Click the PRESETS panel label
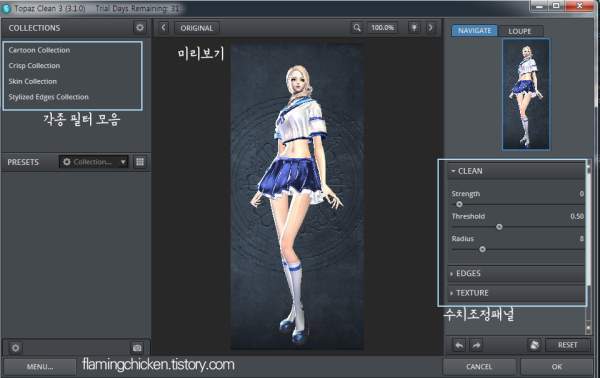The image size is (600, 378). pos(23,162)
